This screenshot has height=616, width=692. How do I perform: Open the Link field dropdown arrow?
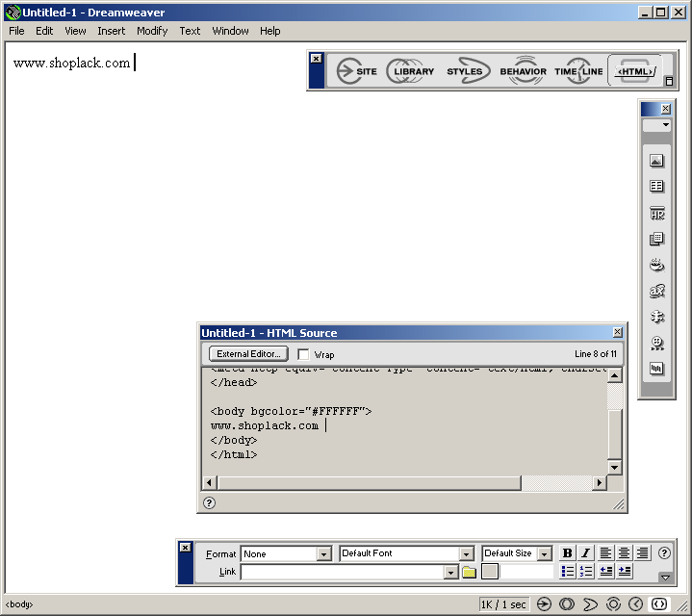[x=450, y=573]
